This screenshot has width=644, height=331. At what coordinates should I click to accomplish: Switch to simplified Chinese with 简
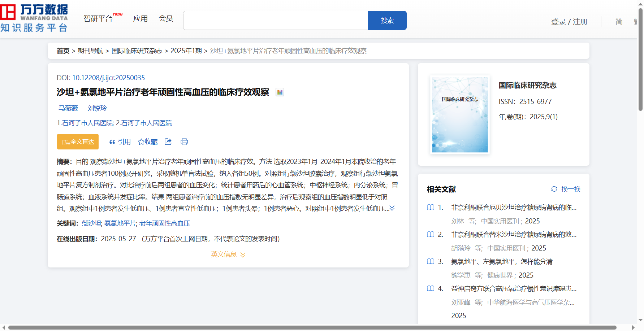tap(619, 22)
